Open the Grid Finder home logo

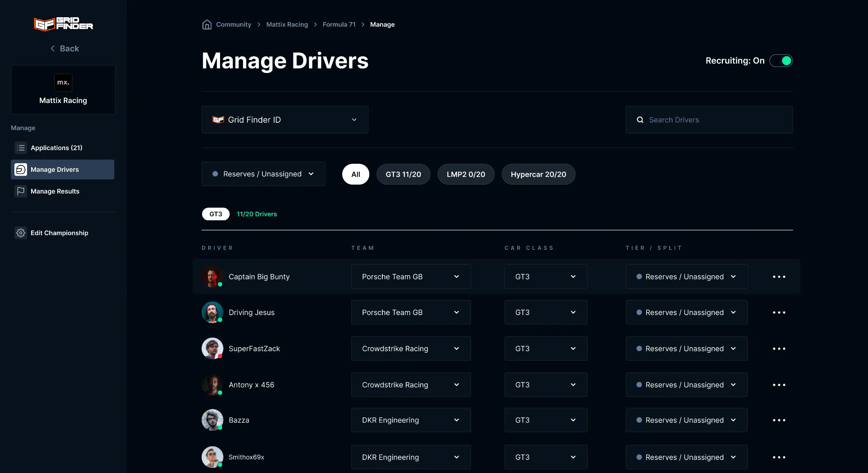coord(63,24)
